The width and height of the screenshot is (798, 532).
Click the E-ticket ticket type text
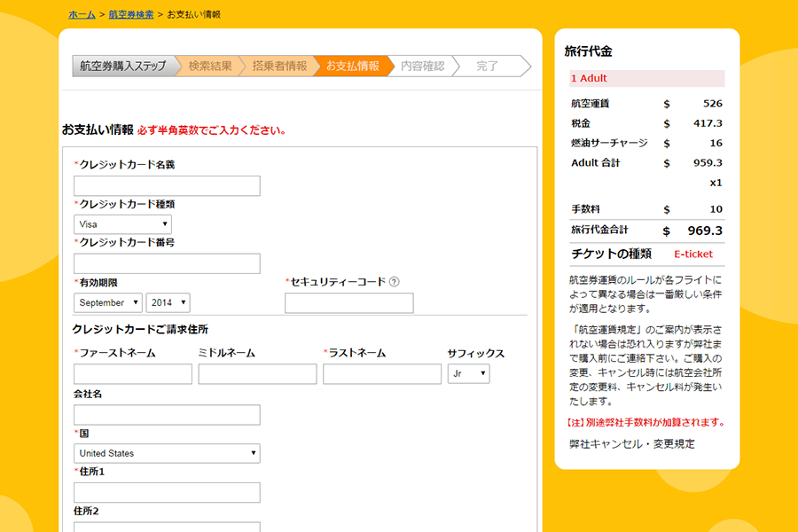tap(693, 254)
